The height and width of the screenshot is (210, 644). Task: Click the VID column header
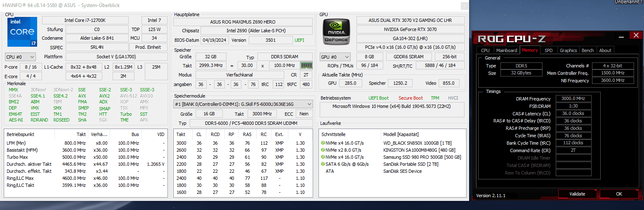tap(155, 134)
